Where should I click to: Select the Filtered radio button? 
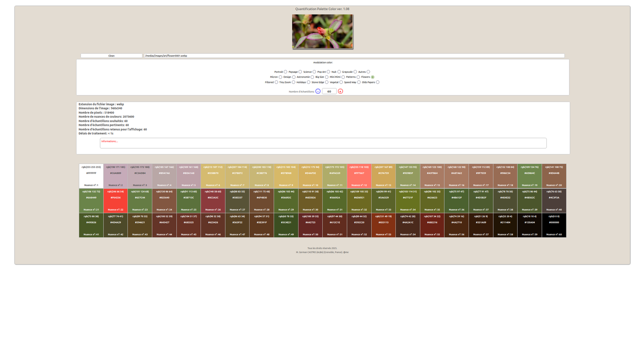pos(276,82)
